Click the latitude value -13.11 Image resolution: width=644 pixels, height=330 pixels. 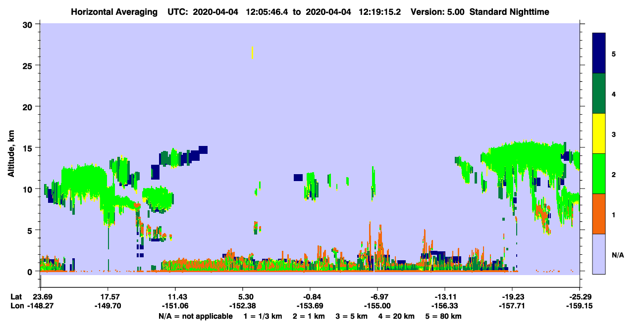(x=445, y=297)
